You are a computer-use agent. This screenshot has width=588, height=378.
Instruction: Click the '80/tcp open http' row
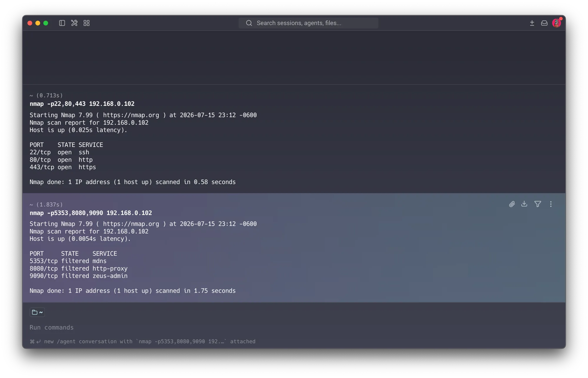coord(61,160)
